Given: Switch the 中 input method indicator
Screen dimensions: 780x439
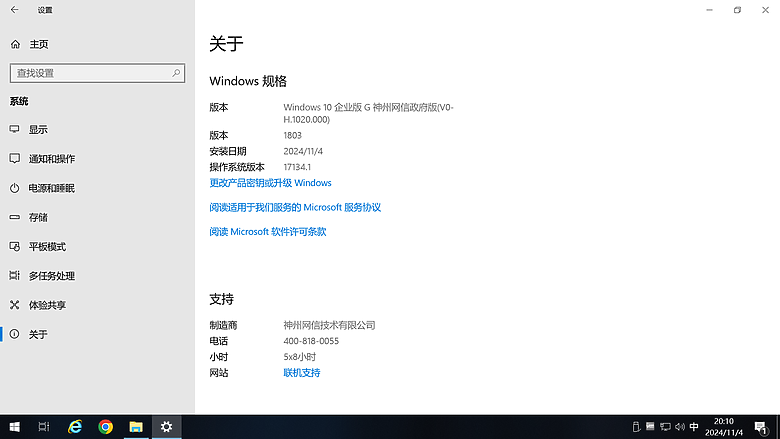Looking at the screenshot, I should [694, 427].
